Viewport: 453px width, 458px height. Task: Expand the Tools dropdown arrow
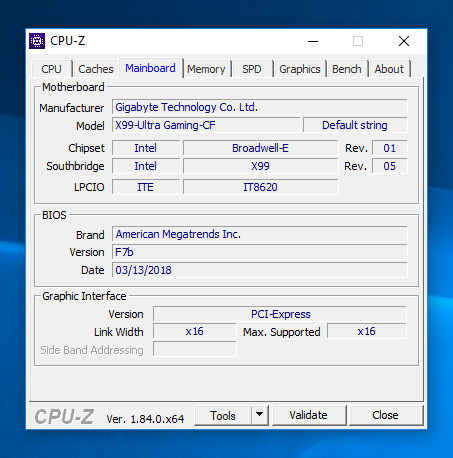260,415
